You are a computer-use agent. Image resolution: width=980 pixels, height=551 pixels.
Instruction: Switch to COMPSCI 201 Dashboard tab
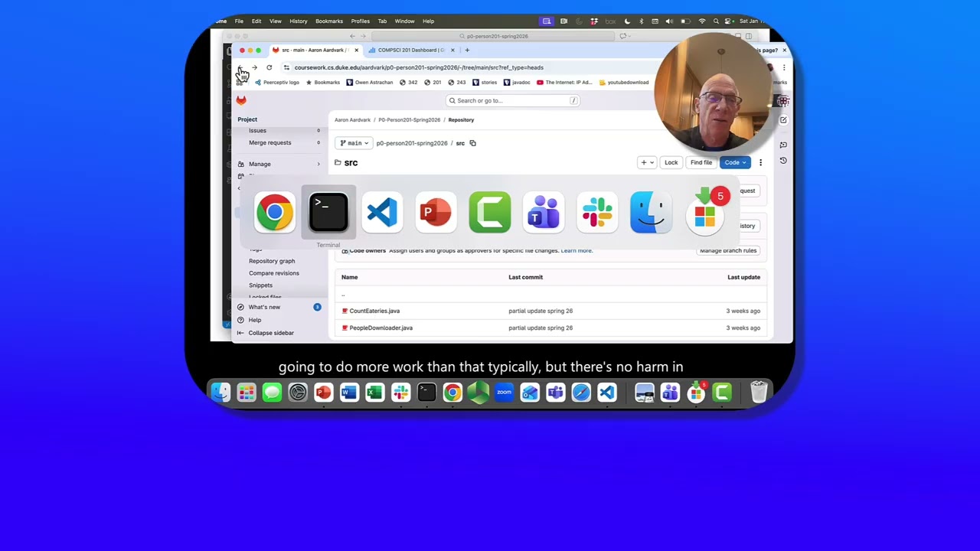tap(411, 50)
